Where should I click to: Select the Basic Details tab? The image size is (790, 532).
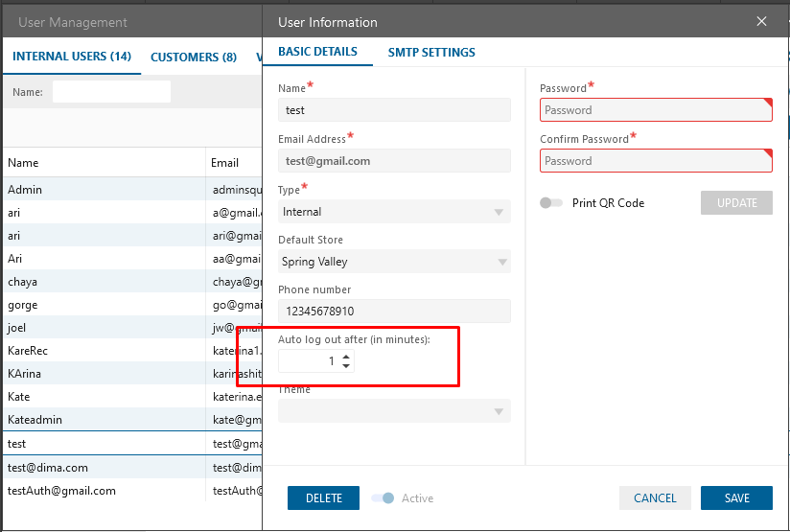317,52
